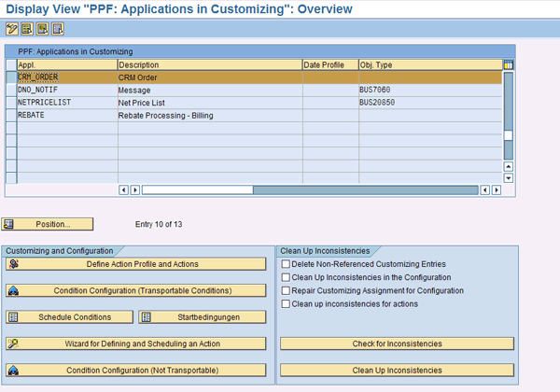This screenshot has height=392, width=560.
Task: Click the third icon in the top toolbar
Action: click(x=42, y=28)
